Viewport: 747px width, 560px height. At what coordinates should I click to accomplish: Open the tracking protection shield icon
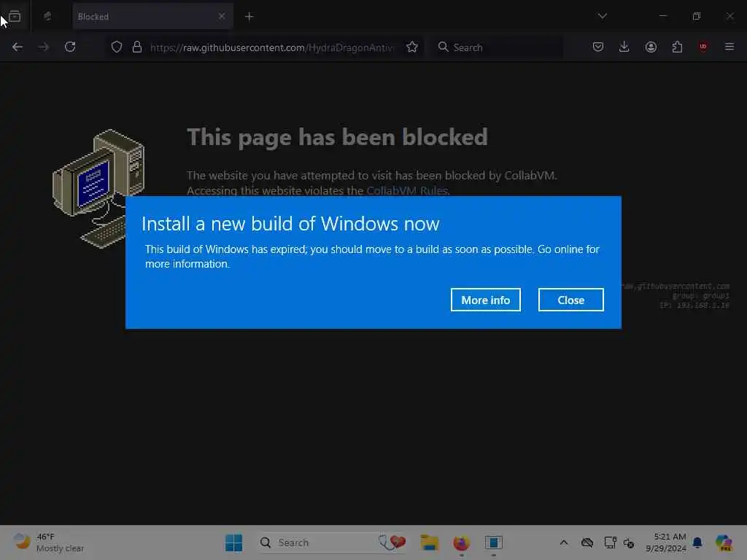[x=117, y=47]
